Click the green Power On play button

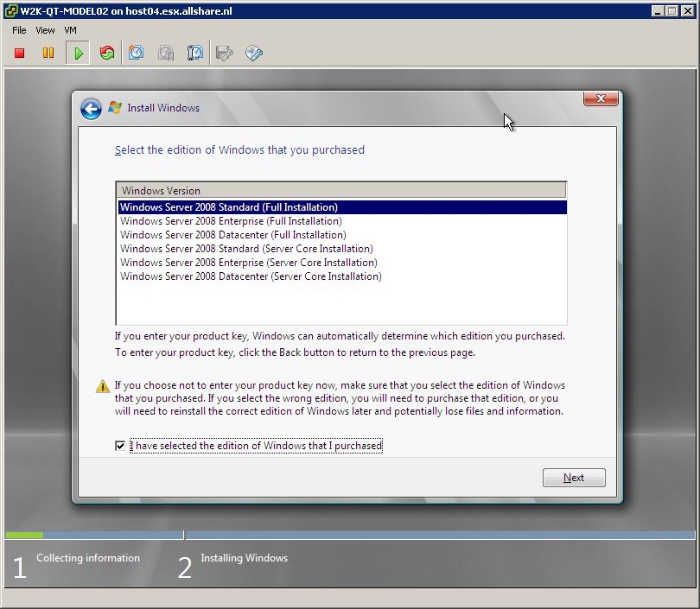pos(78,53)
